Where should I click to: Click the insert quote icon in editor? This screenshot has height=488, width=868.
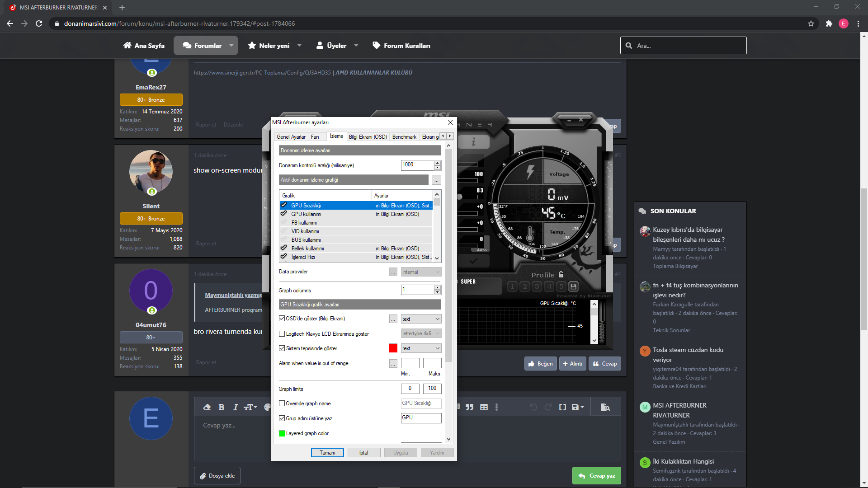coord(470,407)
